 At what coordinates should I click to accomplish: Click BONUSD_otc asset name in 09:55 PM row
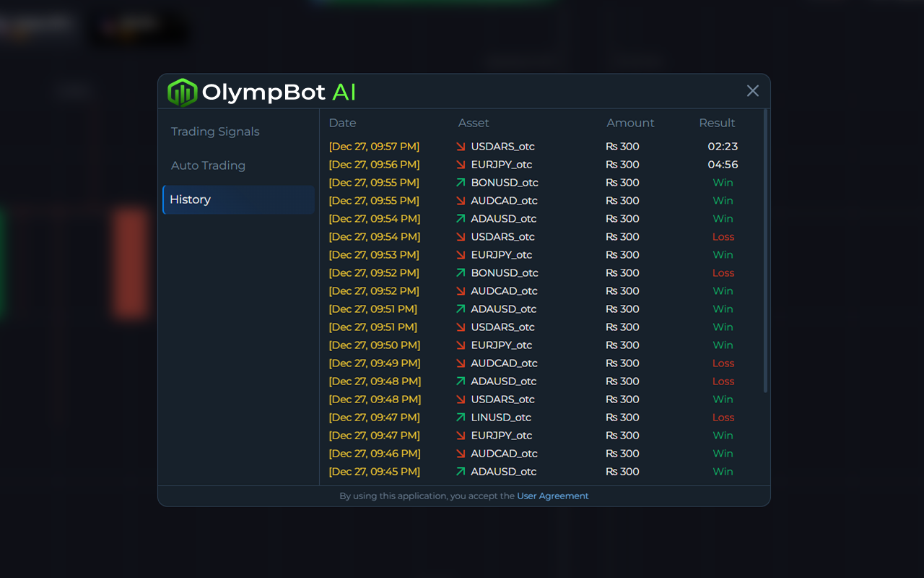coord(505,183)
